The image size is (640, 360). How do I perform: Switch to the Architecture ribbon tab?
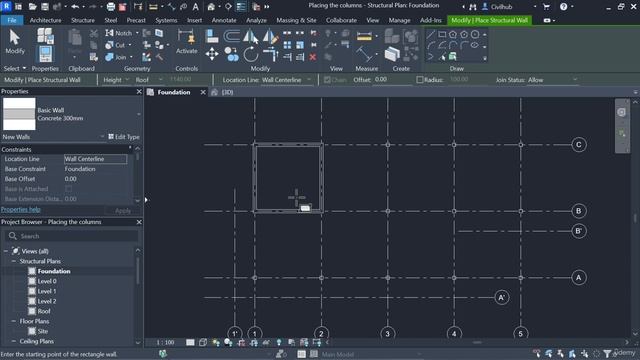[45, 20]
